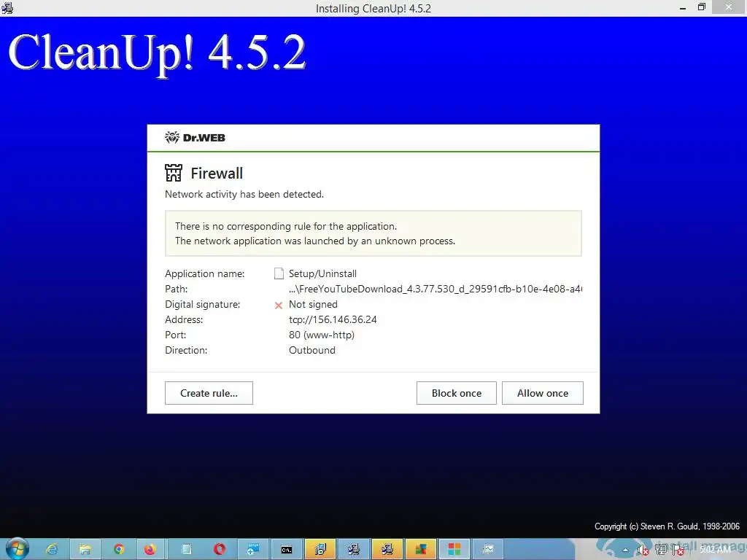This screenshot has width=747, height=560.
Task: Open the Command Prompt taskbar icon
Action: (x=286, y=550)
